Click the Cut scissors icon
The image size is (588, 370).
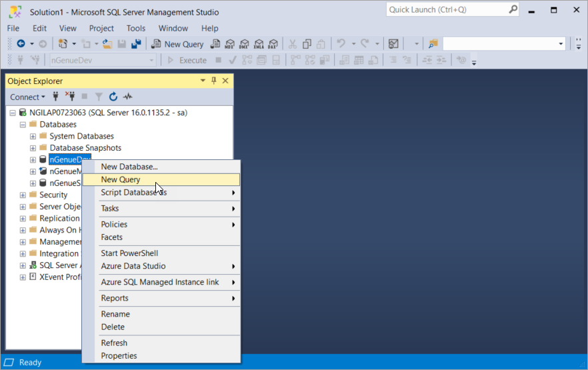coord(293,44)
